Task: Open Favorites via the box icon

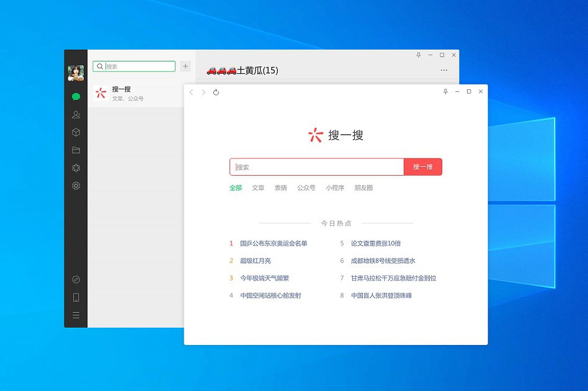Action: pos(76,132)
